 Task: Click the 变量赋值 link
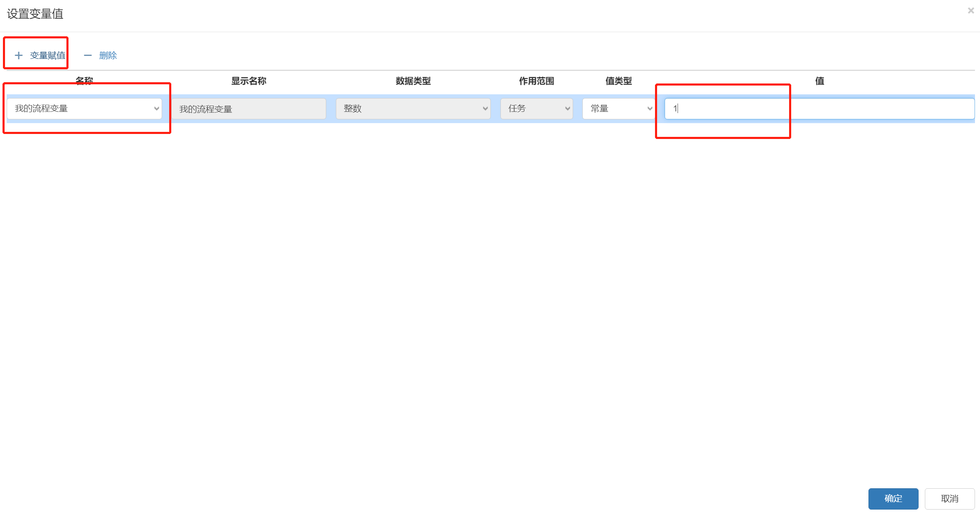pyautogui.click(x=48, y=56)
